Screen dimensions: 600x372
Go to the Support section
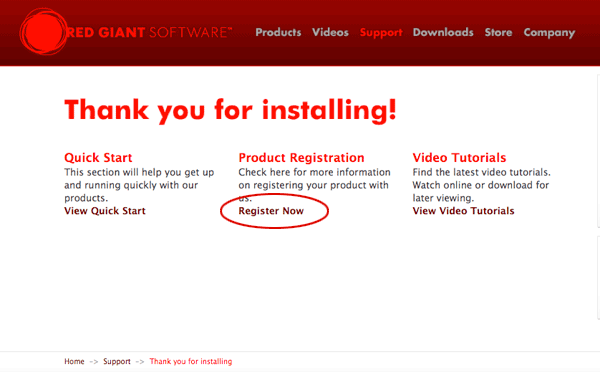(x=381, y=33)
